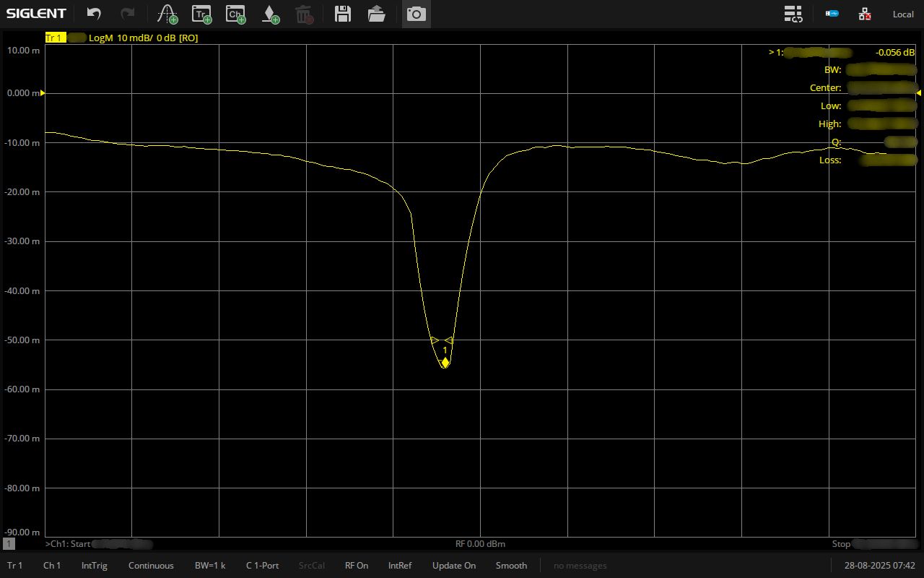
Task: Select marker 1 diamond at trace minimum
Action: point(445,363)
